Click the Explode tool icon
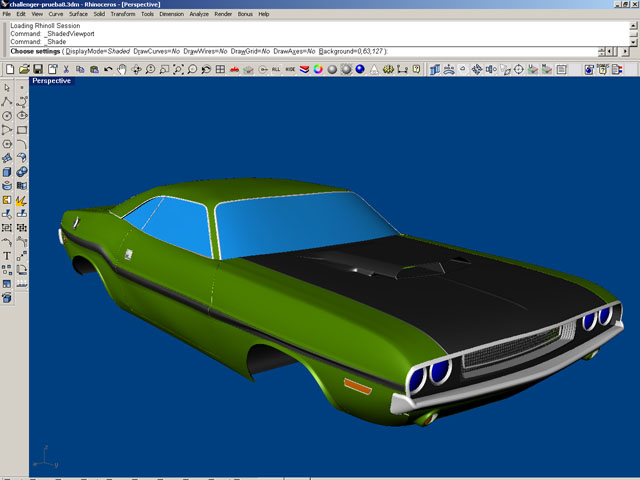 (21, 200)
